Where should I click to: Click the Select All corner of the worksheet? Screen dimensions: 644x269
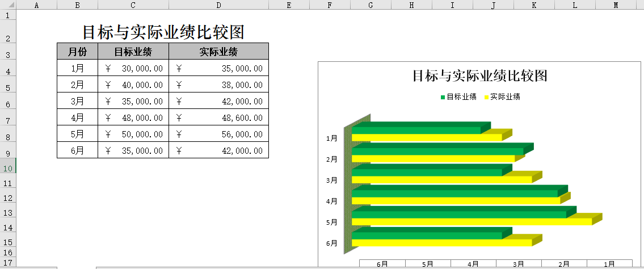[x=8, y=5]
